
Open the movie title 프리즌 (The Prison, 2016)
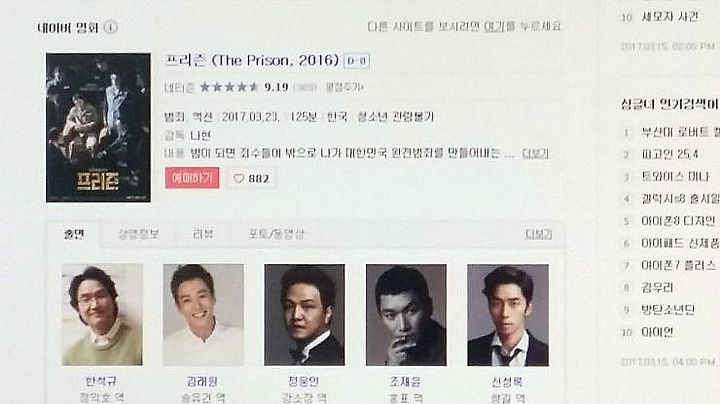(252, 60)
